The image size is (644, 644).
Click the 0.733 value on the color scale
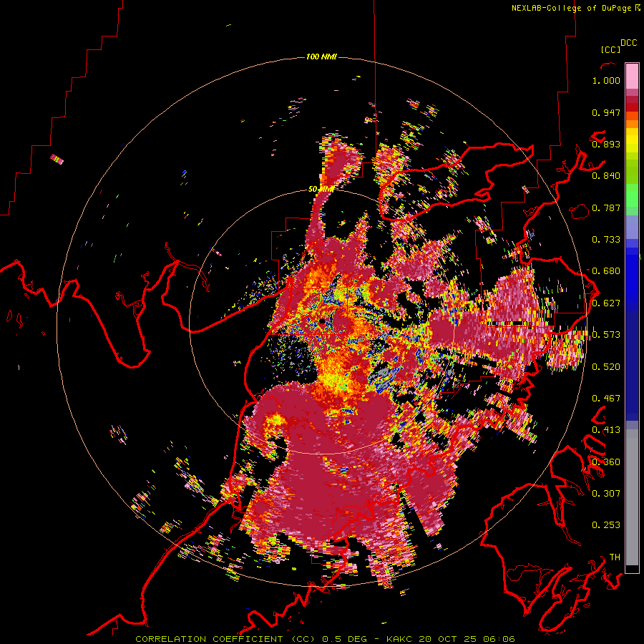point(606,240)
